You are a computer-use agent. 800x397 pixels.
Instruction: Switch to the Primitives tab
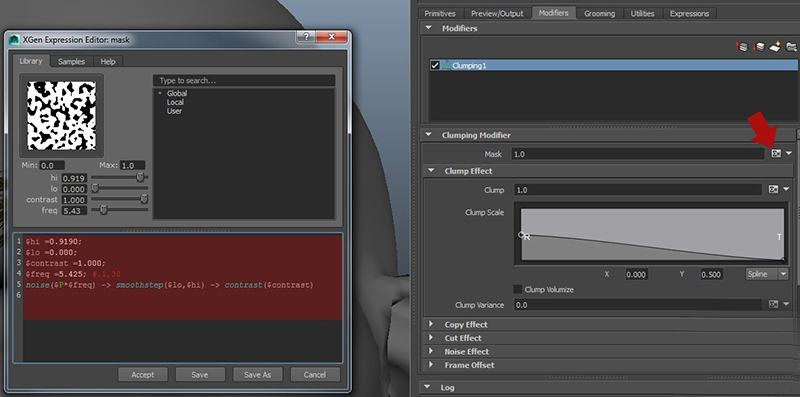pos(440,13)
